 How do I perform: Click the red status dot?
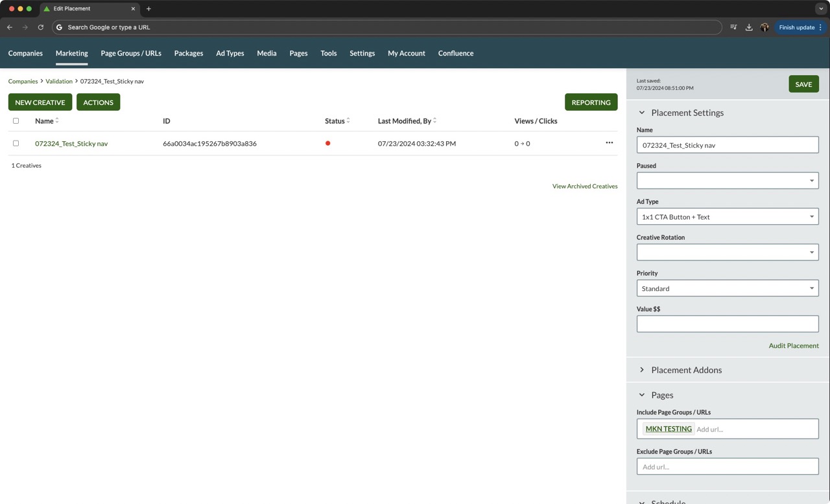(327, 143)
